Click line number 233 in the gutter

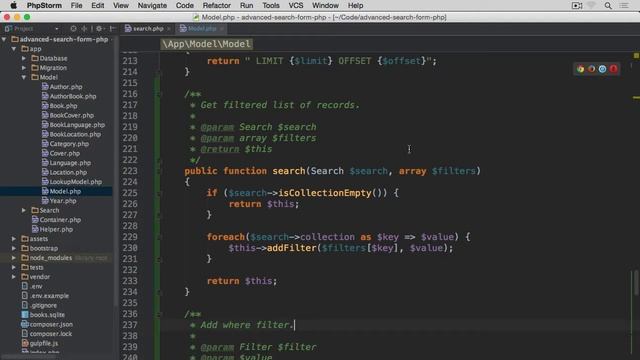click(130, 281)
